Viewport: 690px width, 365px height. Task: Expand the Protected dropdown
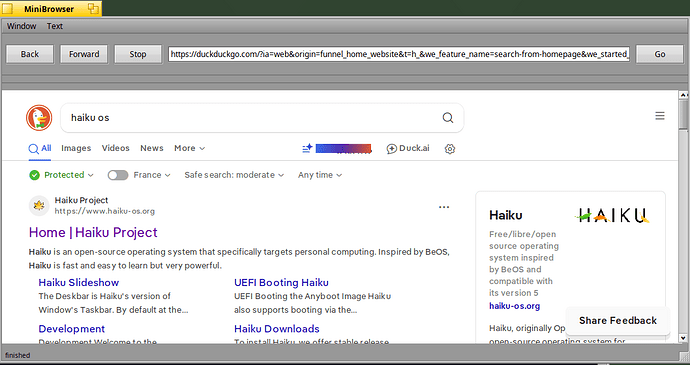69,175
